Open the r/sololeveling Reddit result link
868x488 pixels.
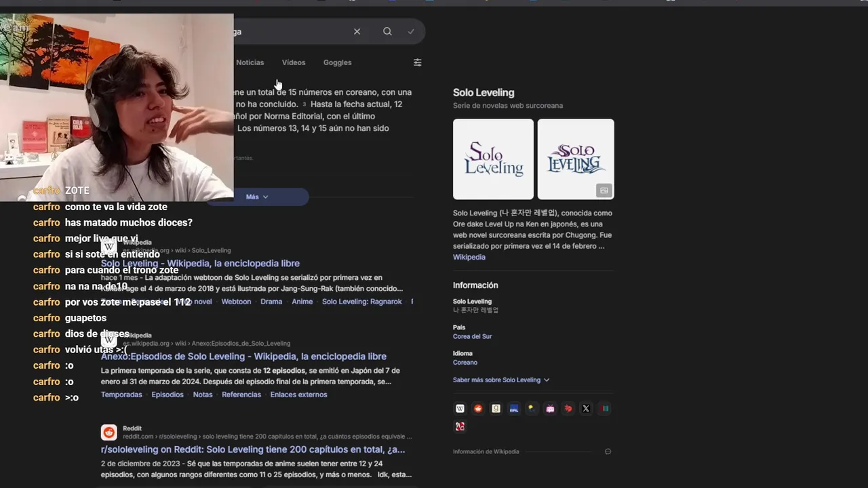coord(253,449)
